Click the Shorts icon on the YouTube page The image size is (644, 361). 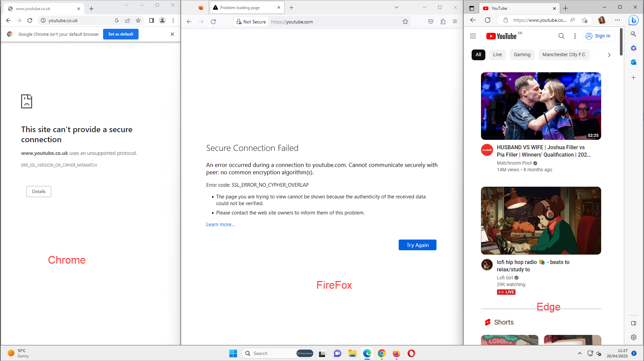[487, 322]
